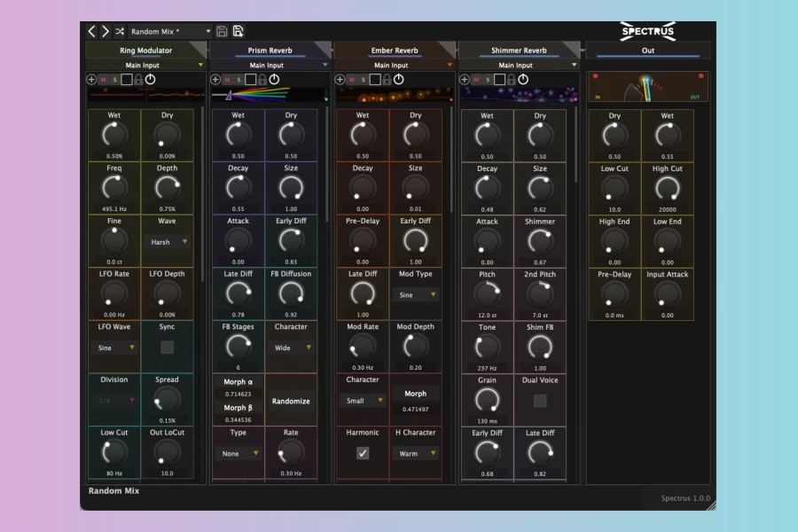Click the save preset floppy icon

click(223, 31)
